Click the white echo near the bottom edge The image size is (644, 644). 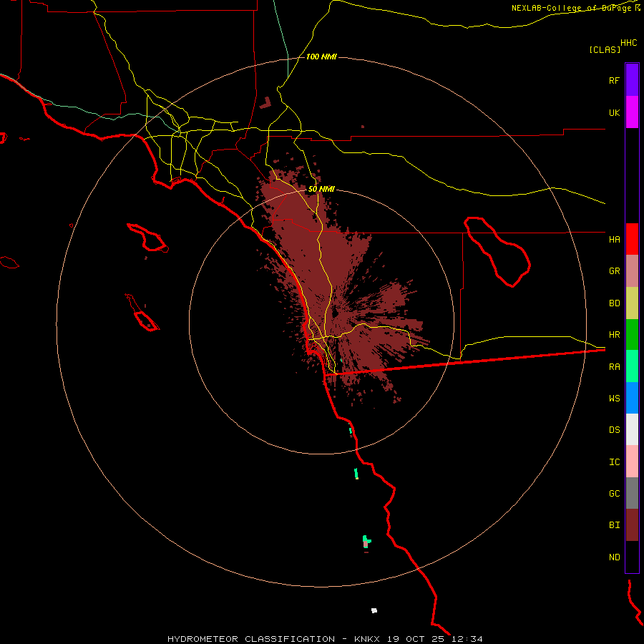374,611
